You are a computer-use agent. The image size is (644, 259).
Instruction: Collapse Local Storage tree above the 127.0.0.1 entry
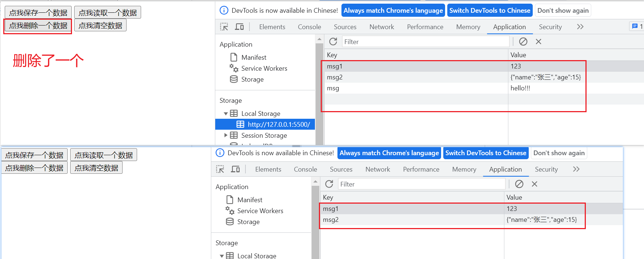[x=225, y=114]
